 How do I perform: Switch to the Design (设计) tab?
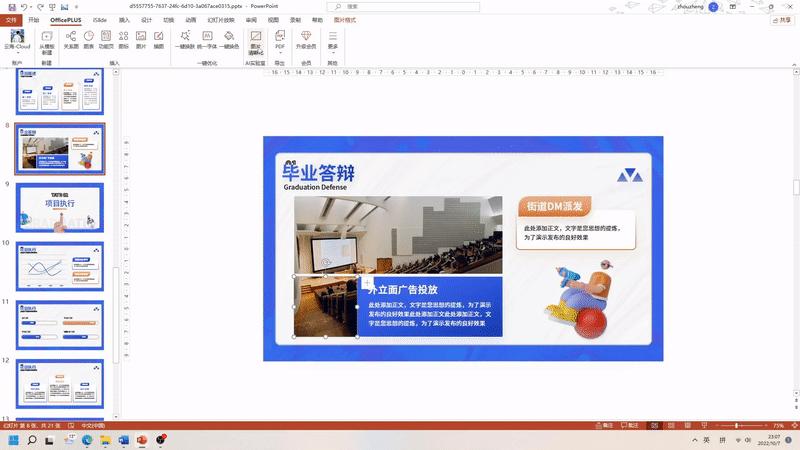tap(146, 20)
